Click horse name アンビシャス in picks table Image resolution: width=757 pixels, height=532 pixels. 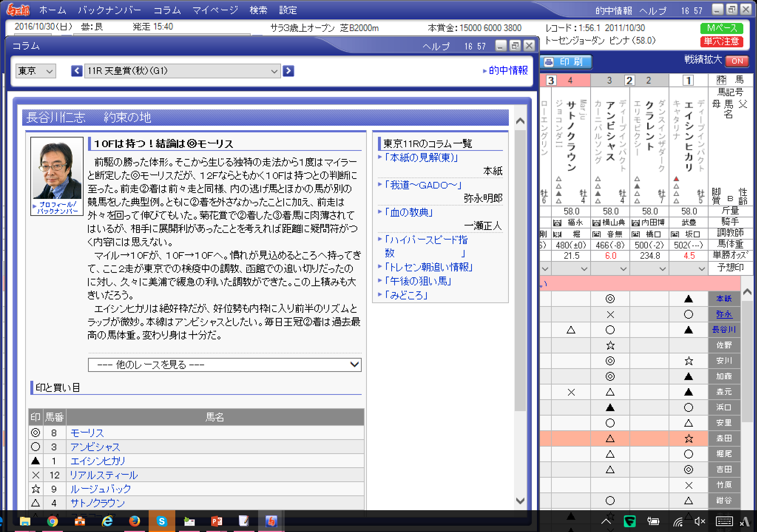[95, 447]
